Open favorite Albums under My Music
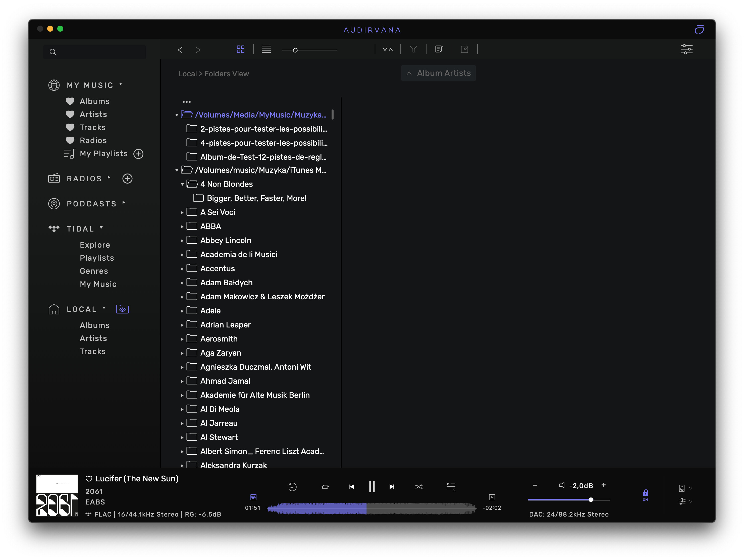Viewport: 744px width, 560px height. tap(94, 101)
